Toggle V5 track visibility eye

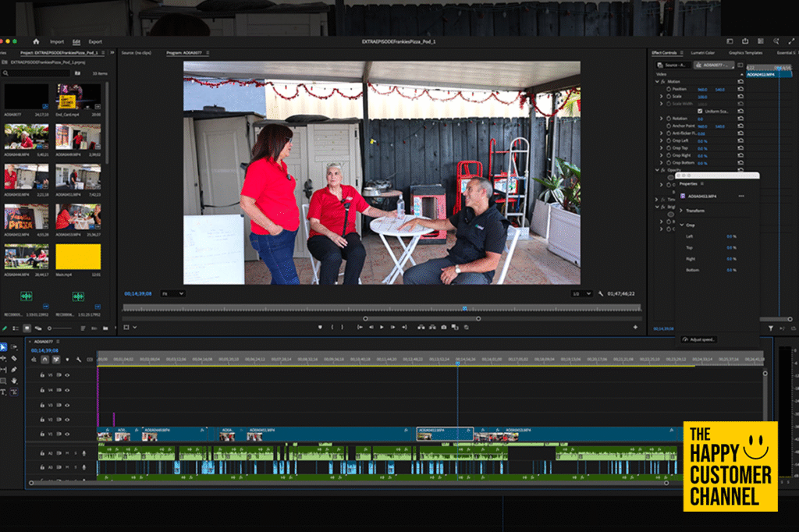pos(67,375)
